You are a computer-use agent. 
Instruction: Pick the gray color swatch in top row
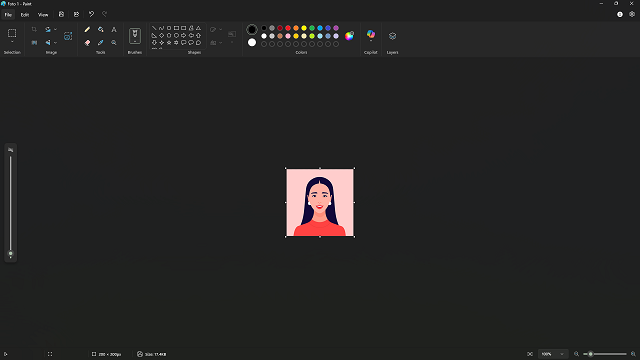272,28
